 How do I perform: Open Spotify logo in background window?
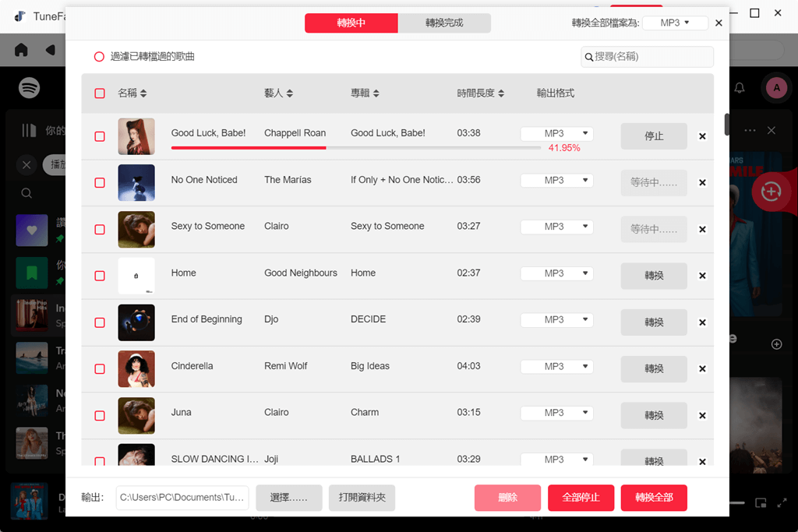click(29, 87)
